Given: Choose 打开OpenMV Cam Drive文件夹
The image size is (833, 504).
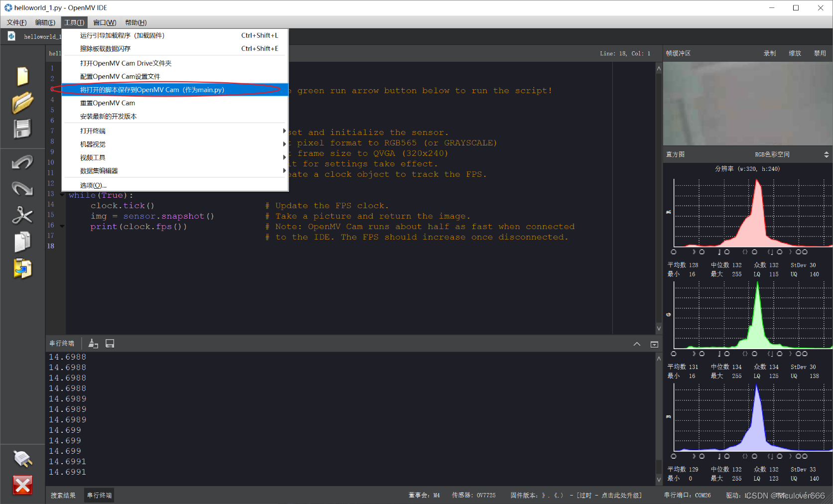Looking at the screenshot, I should click(175, 63).
